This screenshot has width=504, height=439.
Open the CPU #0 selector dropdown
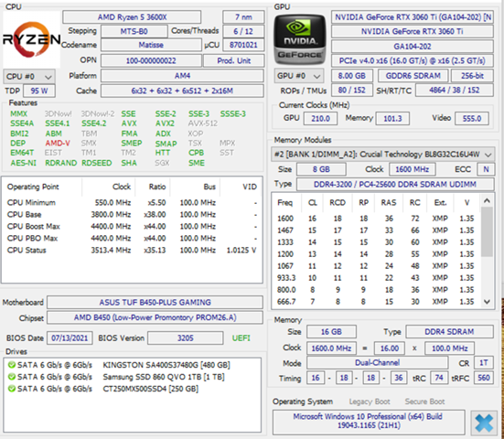(x=29, y=77)
